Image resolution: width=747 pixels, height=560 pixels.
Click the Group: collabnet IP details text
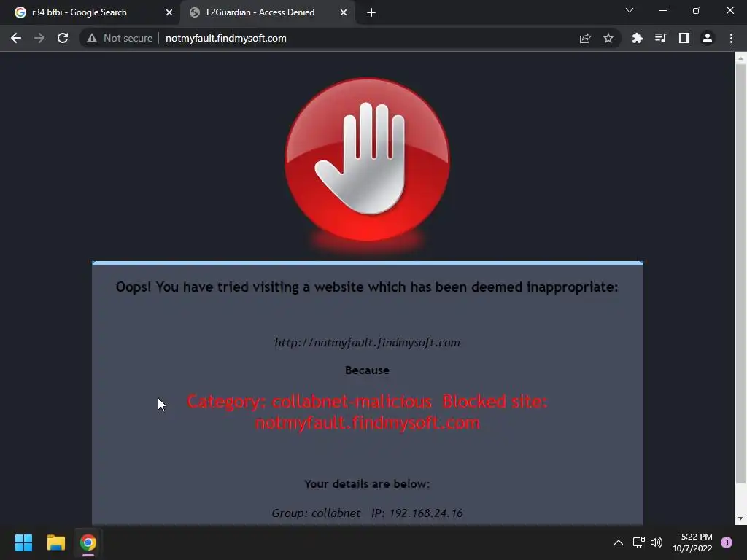368,513
